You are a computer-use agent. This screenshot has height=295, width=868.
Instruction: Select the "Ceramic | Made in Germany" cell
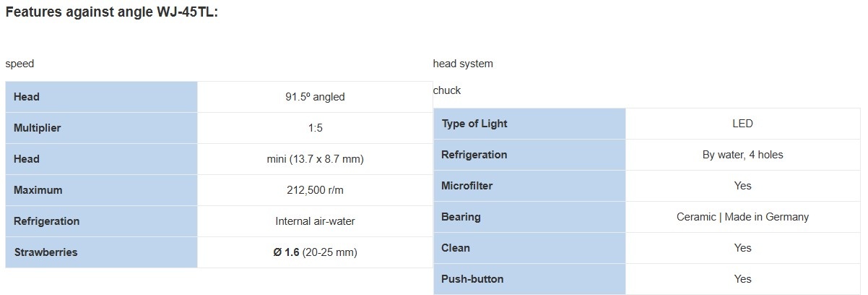(742, 217)
